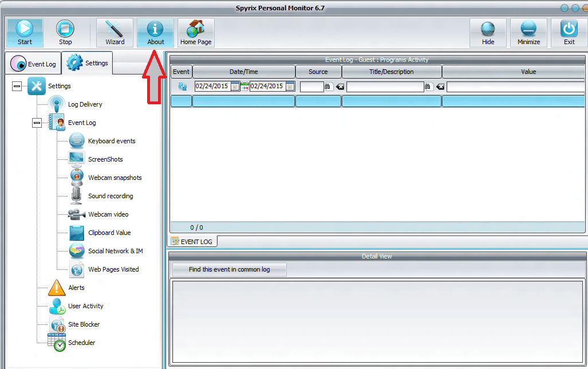The height and width of the screenshot is (369, 588).
Task: Click inside the Detail View text area
Action: [377, 321]
